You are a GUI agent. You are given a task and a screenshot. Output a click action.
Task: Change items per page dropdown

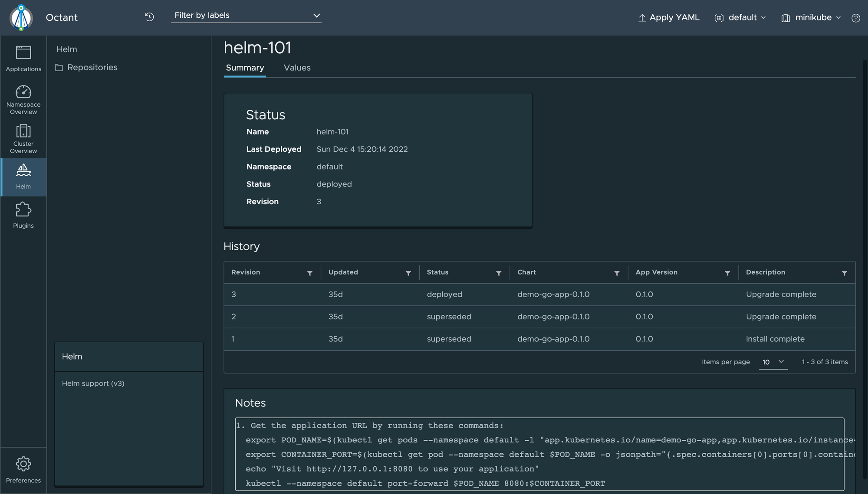(773, 362)
